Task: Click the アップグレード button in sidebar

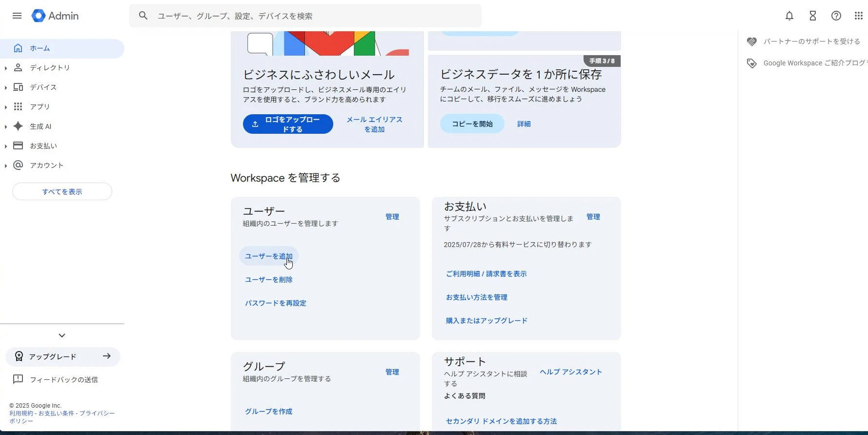Action: pyautogui.click(x=63, y=356)
